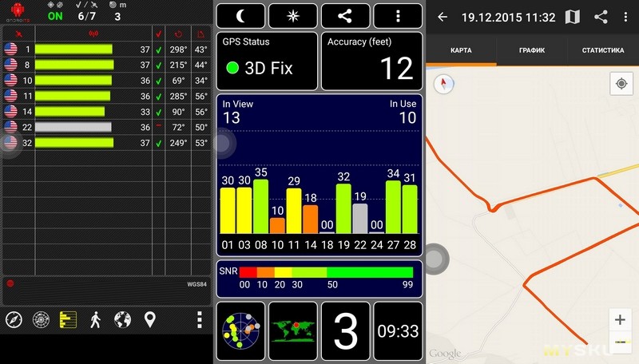
Task: Switch to the СТАТИСТИКА tab
Action: pyautogui.click(x=602, y=50)
